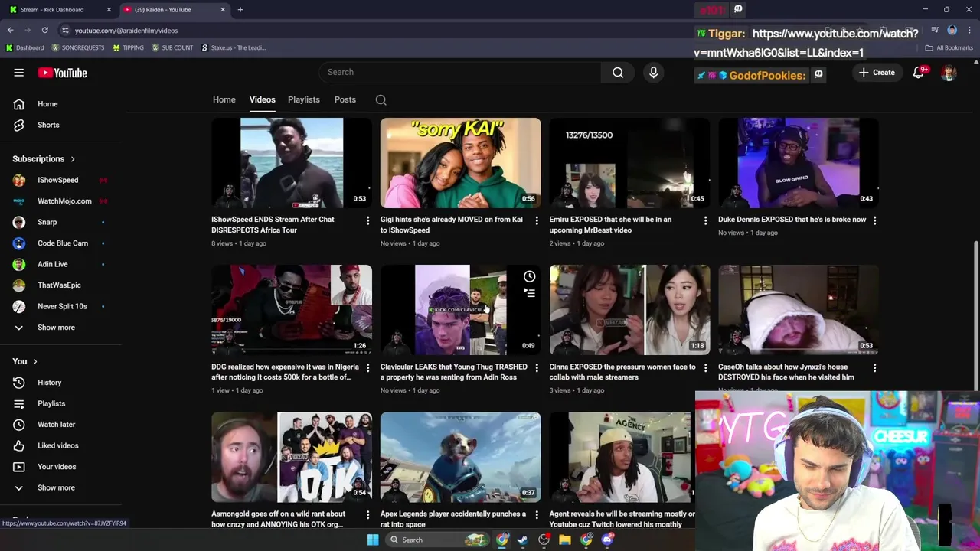Screen dimensions: 980x551
Task: Add Clavicular video to queue
Action: (x=529, y=293)
